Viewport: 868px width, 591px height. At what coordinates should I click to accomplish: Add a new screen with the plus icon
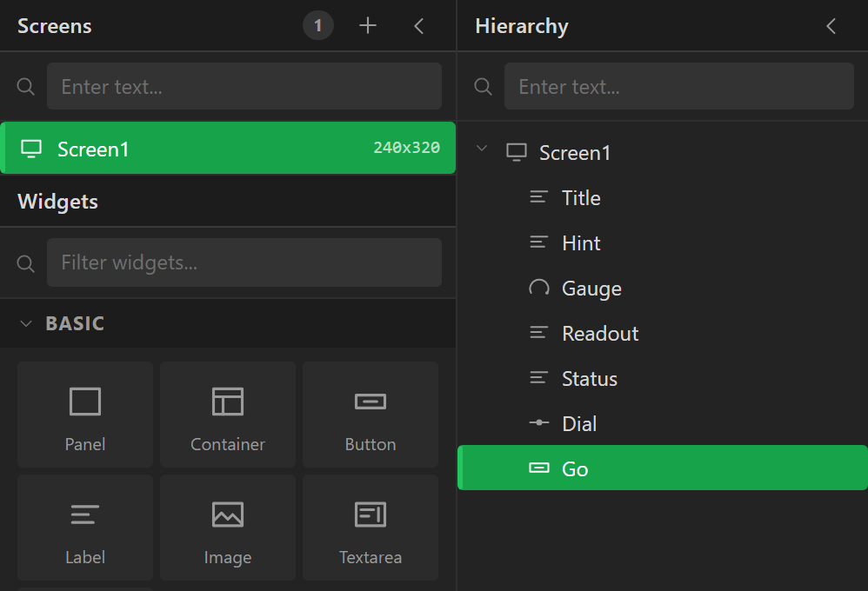point(368,25)
